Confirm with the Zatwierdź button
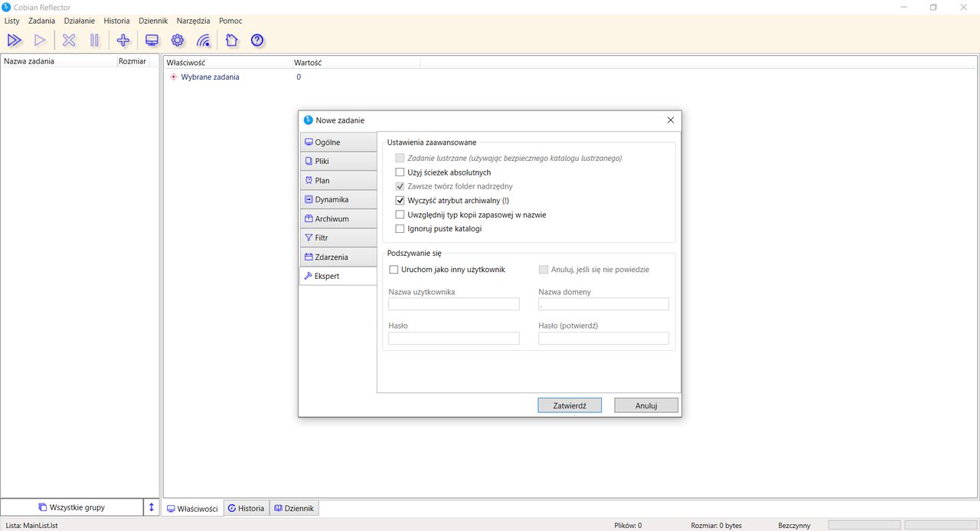 pyautogui.click(x=570, y=405)
